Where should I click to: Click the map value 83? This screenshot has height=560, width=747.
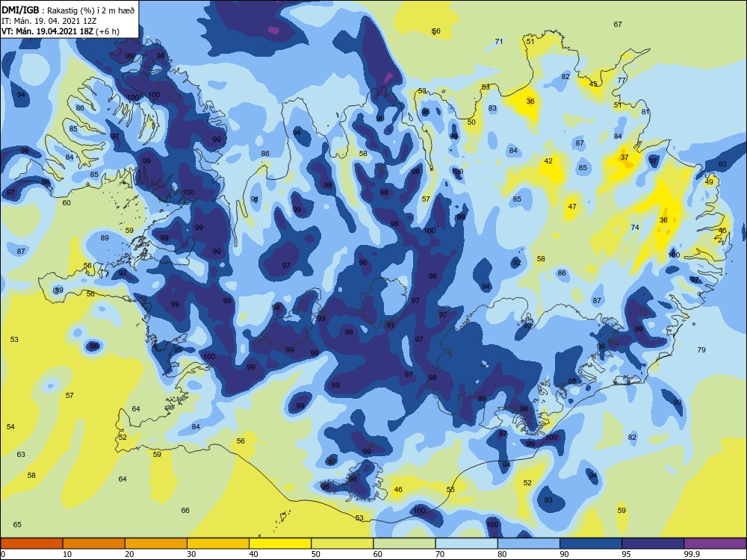click(492, 108)
